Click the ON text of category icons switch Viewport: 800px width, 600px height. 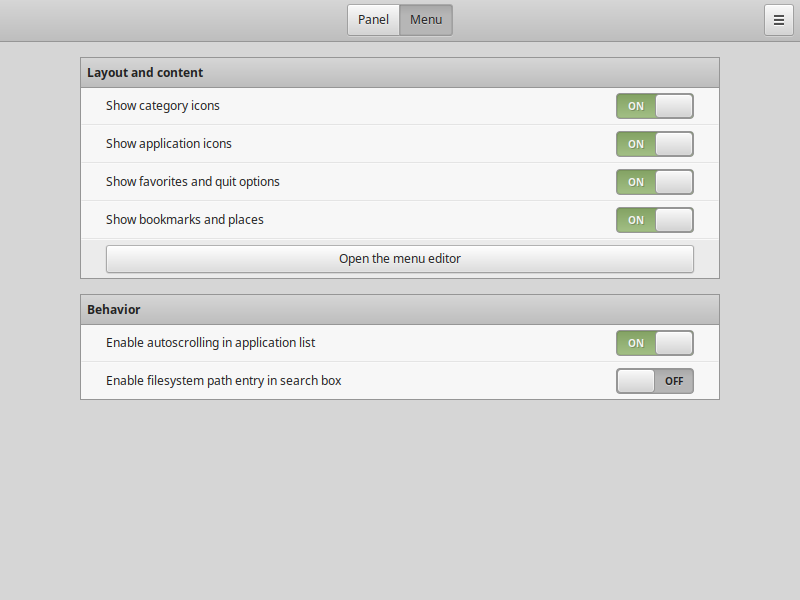(x=636, y=106)
